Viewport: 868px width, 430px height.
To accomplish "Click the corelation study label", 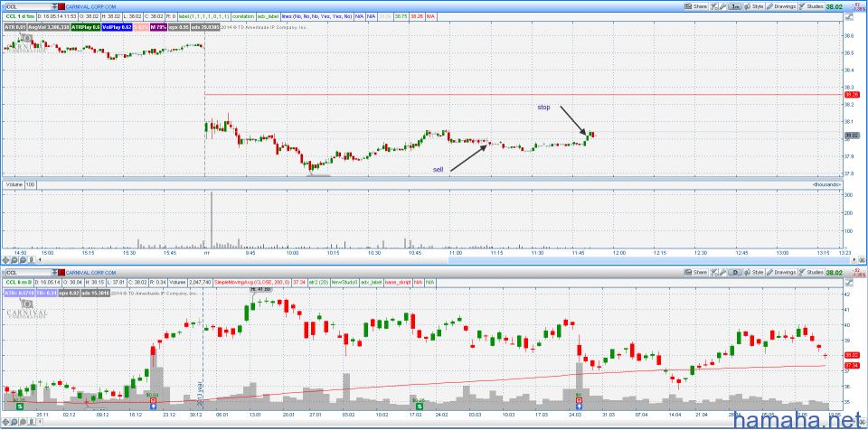I will [x=243, y=16].
